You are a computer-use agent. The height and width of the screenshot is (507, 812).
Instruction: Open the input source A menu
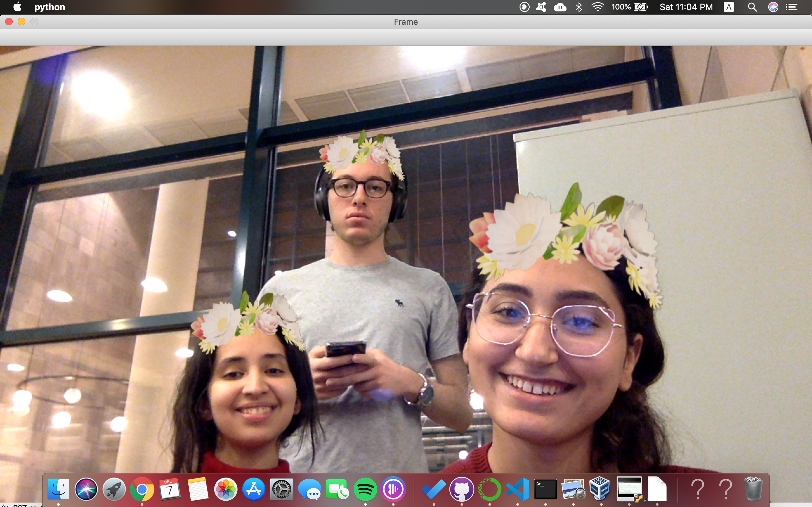click(729, 7)
